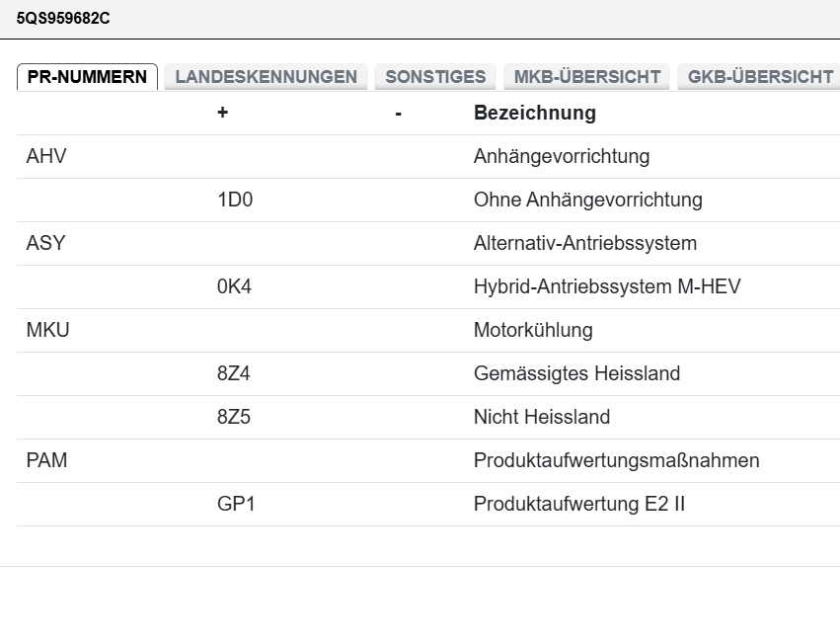Click part number 5QS959682C in the header
840x643 pixels.
click(x=63, y=19)
